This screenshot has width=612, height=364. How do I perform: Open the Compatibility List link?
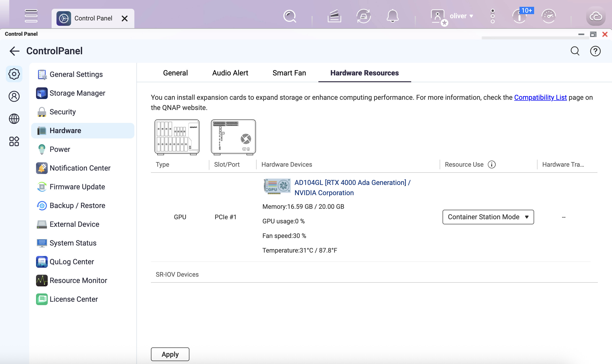(x=540, y=98)
